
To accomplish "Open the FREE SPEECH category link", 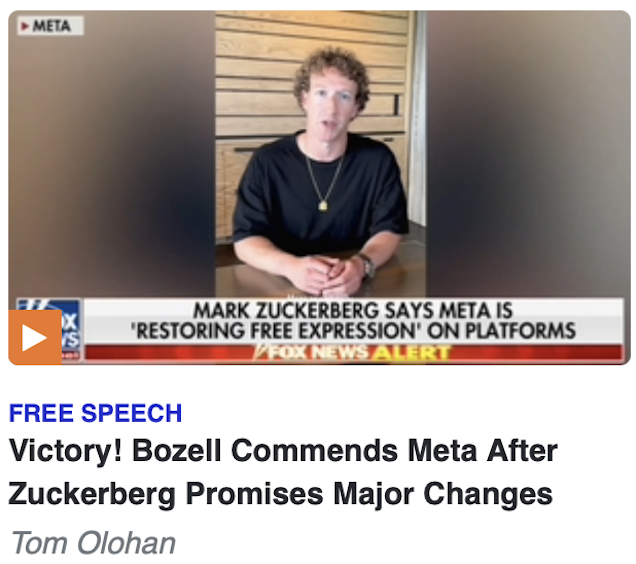I will (x=95, y=413).
